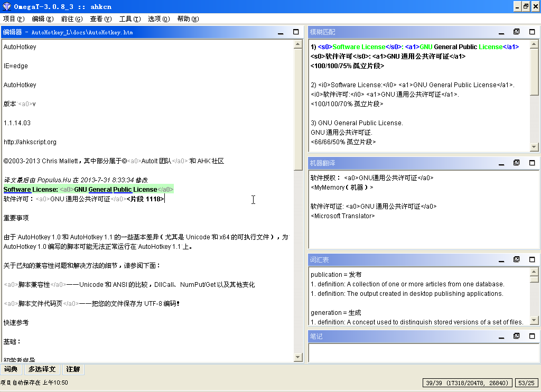Image resolution: width=541 pixels, height=392 pixels.
Task: Undock the 词汇表 glossary panel
Action: 517,259
